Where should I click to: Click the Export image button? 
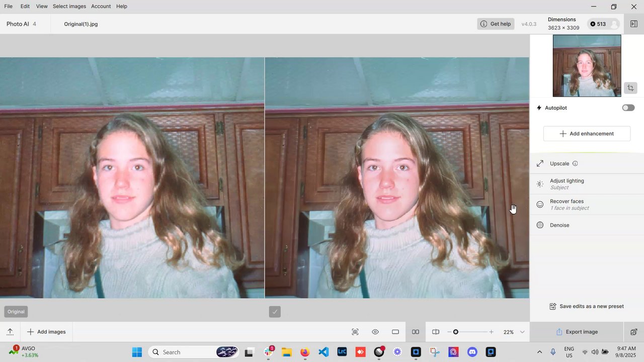(x=577, y=332)
